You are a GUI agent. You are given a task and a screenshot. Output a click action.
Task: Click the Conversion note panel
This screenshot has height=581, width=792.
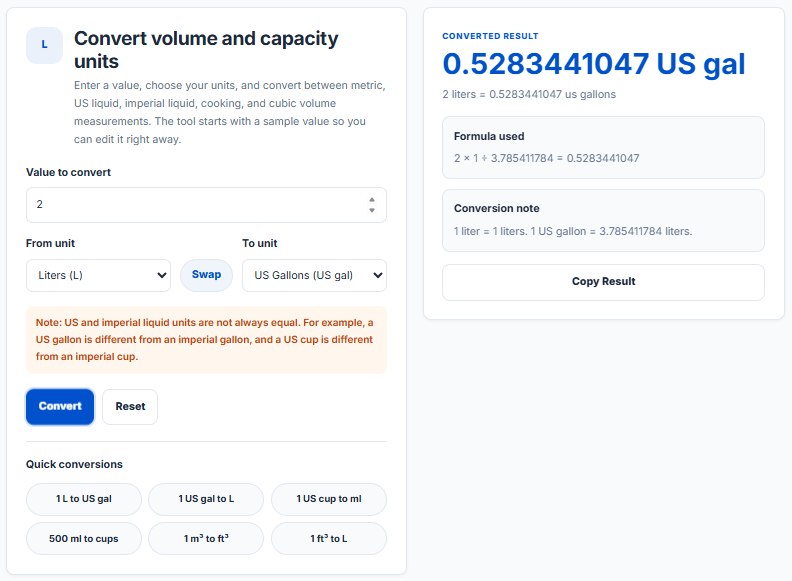pos(603,220)
